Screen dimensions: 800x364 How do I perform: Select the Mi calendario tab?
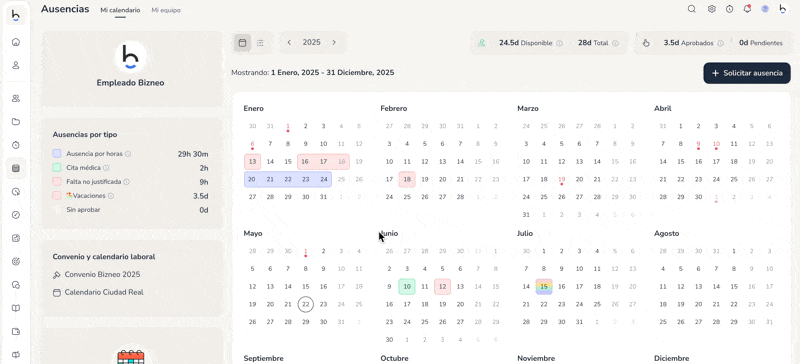[x=120, y=10]
